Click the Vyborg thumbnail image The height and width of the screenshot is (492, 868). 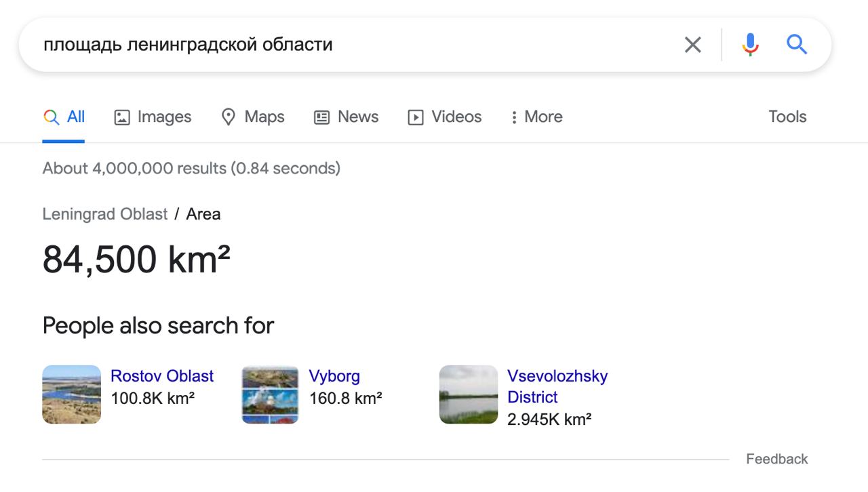[270, 394]
